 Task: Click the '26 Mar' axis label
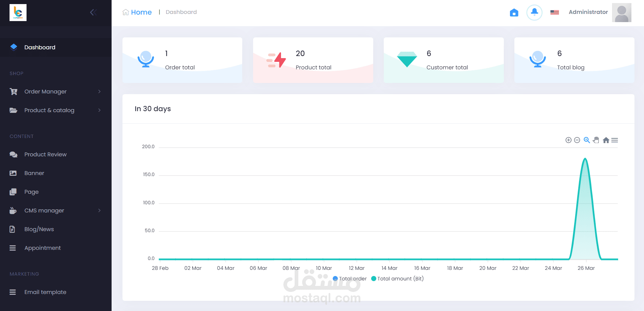(586, 268)
